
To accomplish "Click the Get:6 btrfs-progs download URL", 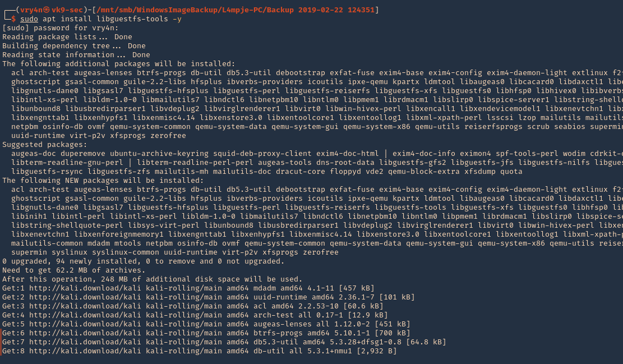I will [x=85, y=333].
